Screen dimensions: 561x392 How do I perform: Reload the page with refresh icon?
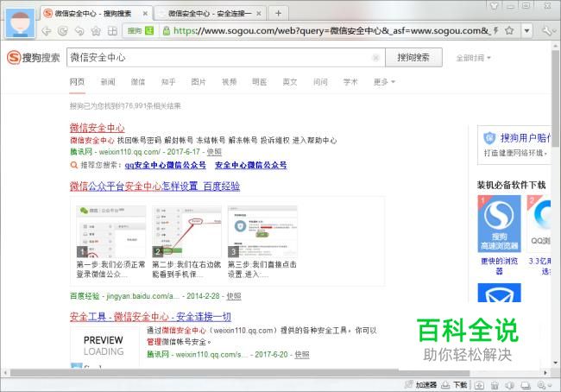point(63,31)
